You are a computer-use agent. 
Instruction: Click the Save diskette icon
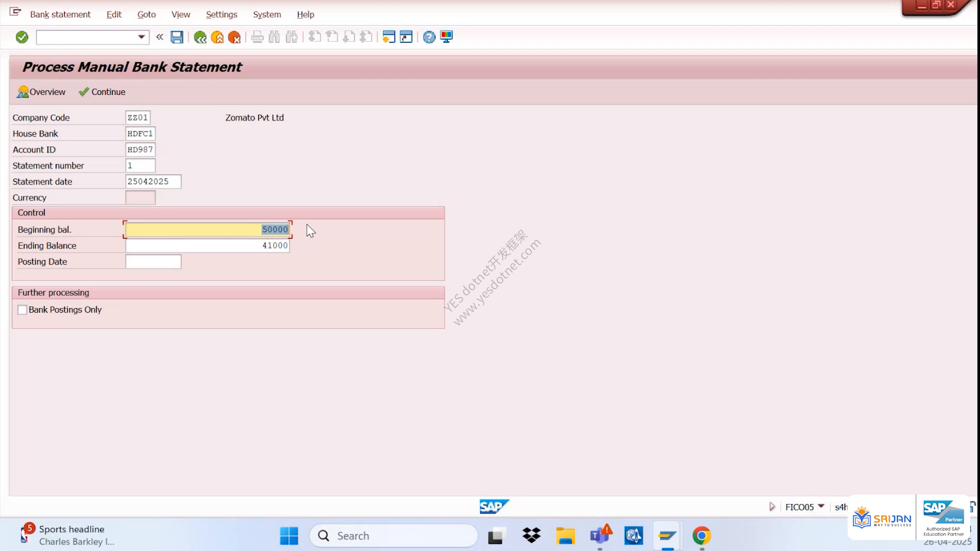(x=177, y=37)
